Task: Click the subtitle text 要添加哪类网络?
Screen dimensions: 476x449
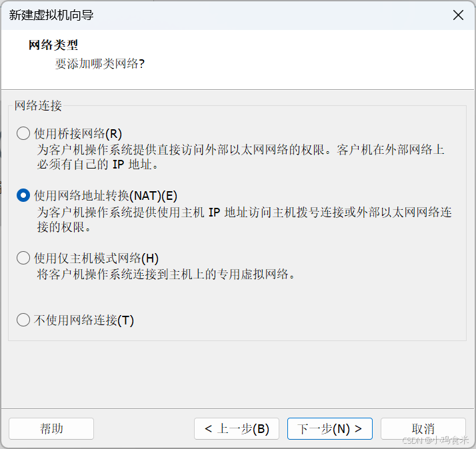Action: point(100,64)
